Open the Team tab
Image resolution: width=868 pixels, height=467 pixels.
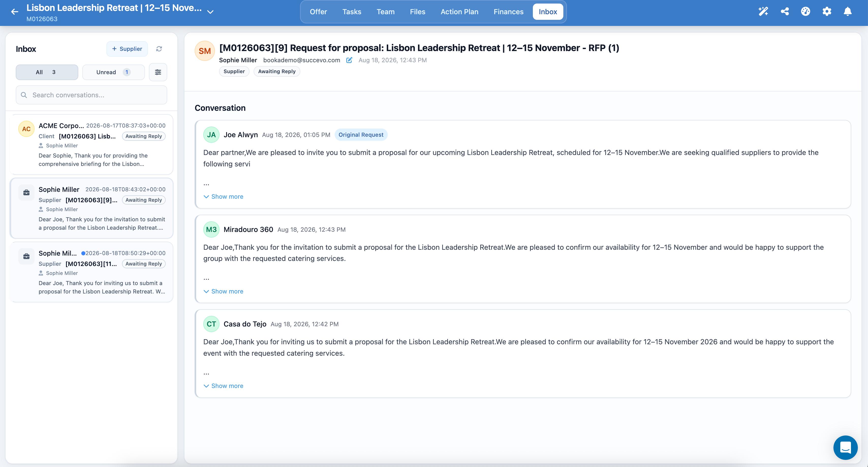coord(385,12)
